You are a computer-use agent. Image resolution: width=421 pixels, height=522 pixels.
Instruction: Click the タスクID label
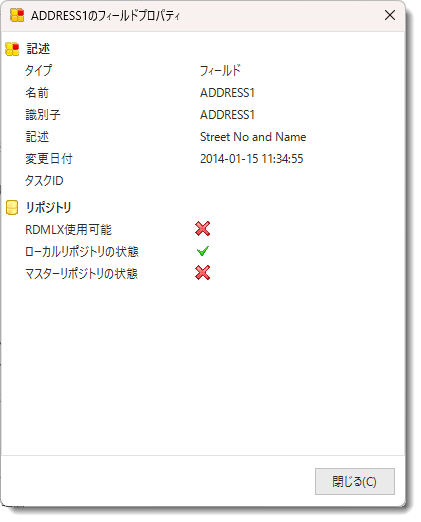coord(44,181)
